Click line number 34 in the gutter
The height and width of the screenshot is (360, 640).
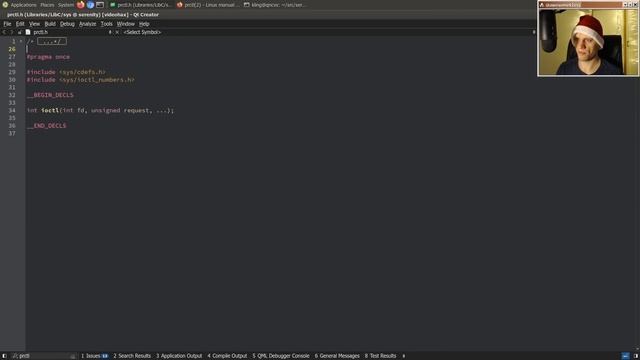coord(12,111)
